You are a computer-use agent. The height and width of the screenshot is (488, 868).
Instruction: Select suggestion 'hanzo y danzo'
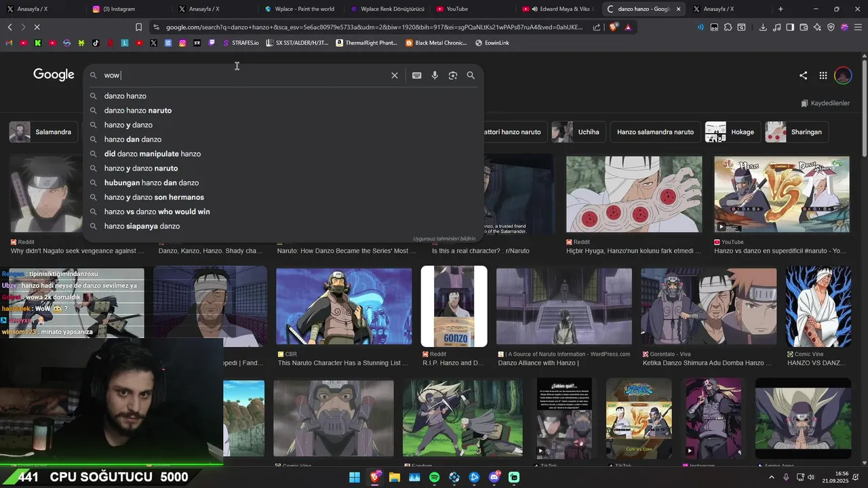tap(283, 125)
